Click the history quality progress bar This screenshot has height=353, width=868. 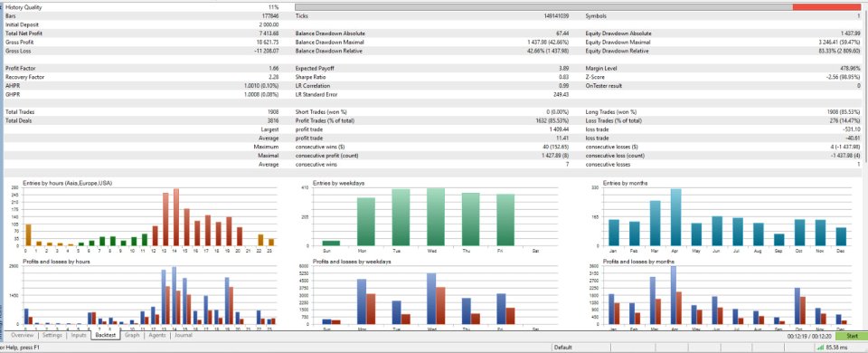point(578,7)
